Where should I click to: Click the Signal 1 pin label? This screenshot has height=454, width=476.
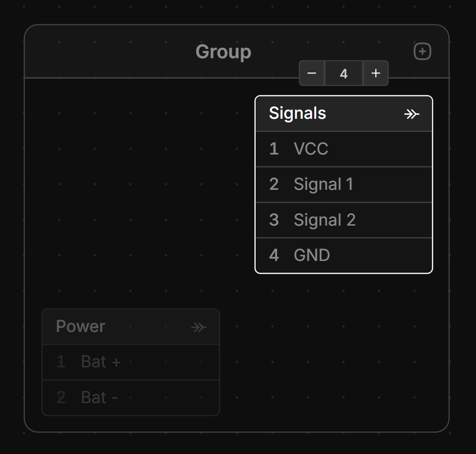[x=323, y=184]
